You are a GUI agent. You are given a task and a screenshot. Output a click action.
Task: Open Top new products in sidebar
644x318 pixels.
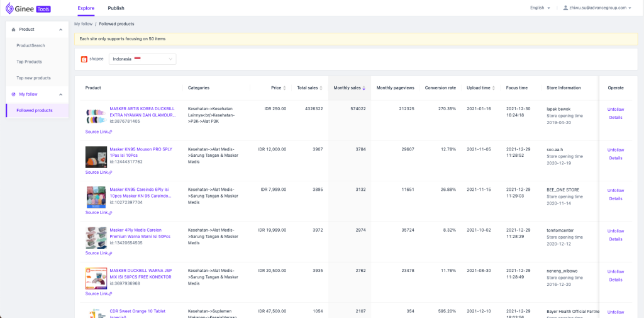point(34,77)
